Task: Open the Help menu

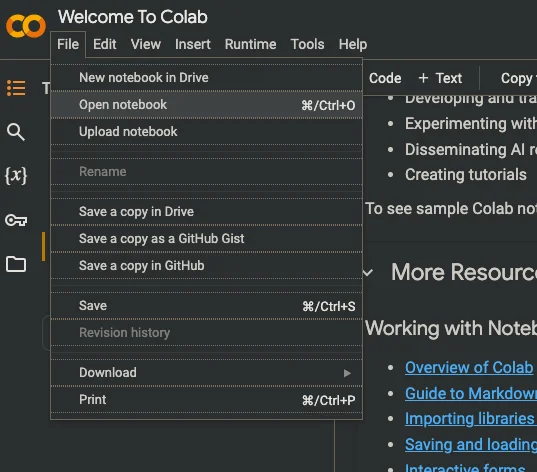Action: pyautogui.click(x=353, y=44)
